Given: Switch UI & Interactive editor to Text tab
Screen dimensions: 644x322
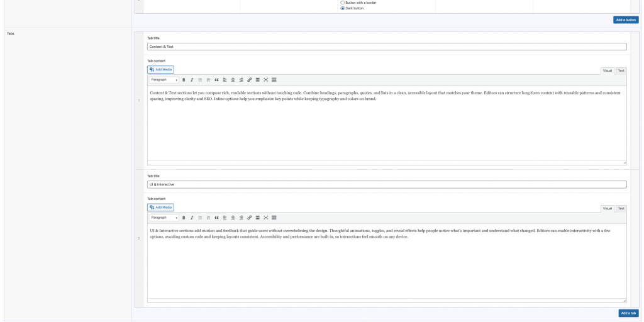Looking at the screenshot, I should point(621,209).
